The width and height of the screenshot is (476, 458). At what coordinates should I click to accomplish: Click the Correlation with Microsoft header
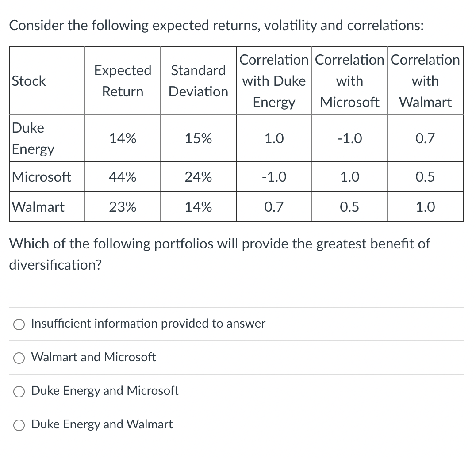pyautogui.click(x=349, y=80)
